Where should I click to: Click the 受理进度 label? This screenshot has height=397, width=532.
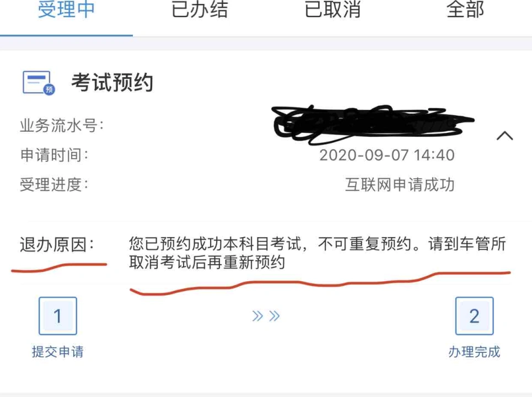coord(54,185)
